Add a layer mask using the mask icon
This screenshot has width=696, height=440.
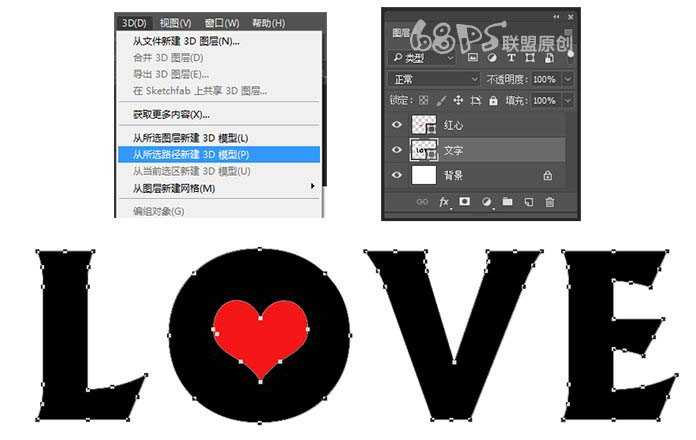(465, 202)
